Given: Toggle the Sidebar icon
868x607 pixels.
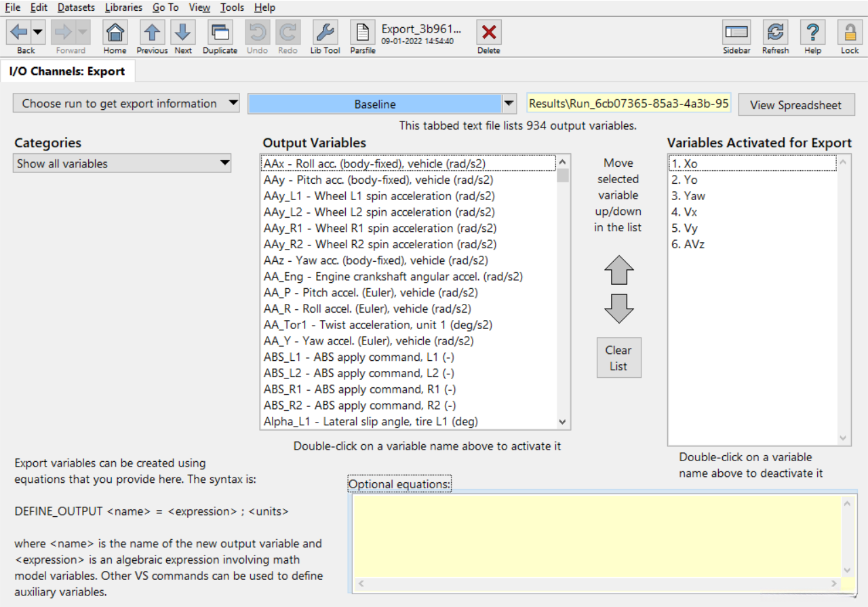Looking at the screenshot, I should click(736, 32).
